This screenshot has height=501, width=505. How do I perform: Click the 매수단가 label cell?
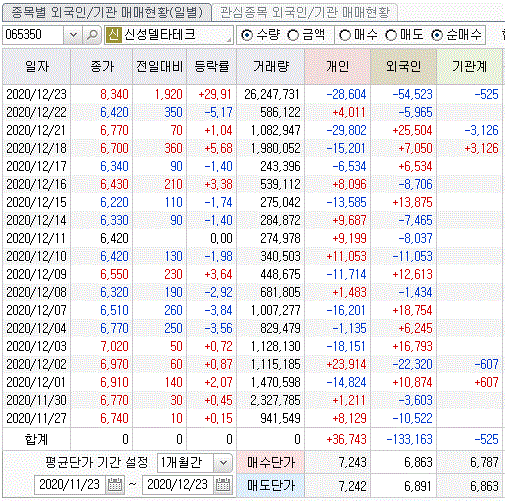(x=271, y=462)
